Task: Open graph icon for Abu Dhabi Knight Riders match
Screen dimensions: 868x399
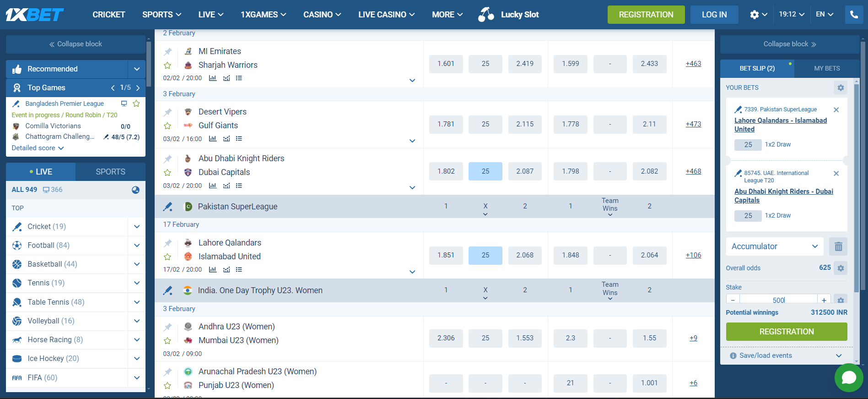Action: point(226,186)
